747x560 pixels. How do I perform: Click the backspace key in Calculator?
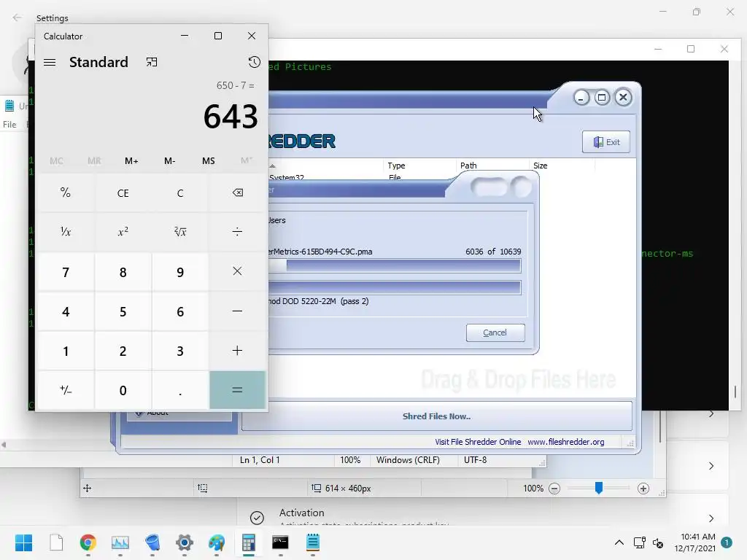point(237,192)
